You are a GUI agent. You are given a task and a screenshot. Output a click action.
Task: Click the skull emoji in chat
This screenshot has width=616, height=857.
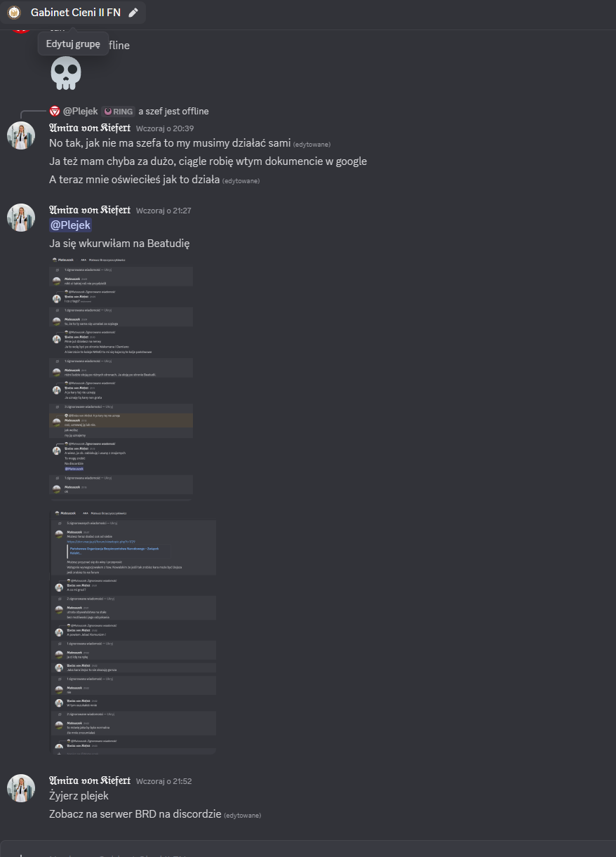pos(66,73)
